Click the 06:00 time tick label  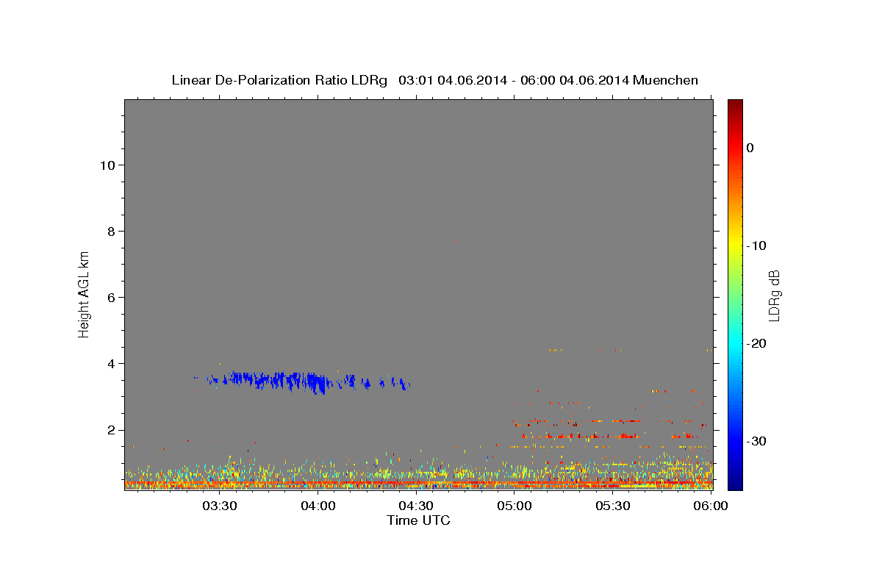(x=711, y=506)
